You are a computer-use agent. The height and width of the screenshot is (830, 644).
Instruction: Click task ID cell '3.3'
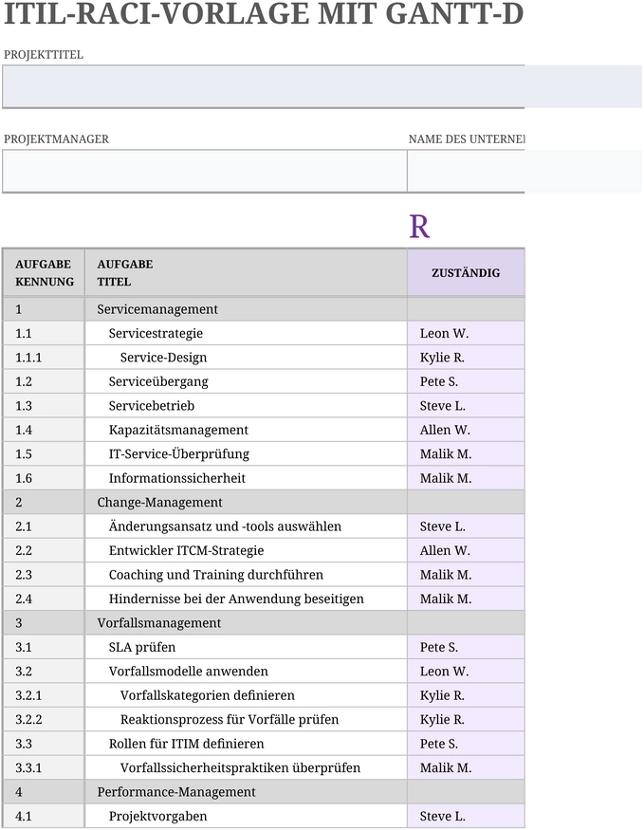click(44, 744)
